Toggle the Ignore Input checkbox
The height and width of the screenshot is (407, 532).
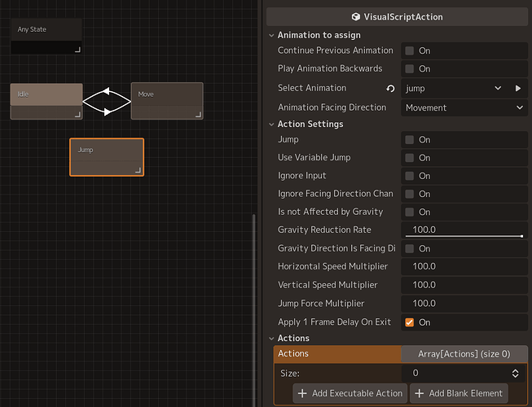tap(410, 176)
